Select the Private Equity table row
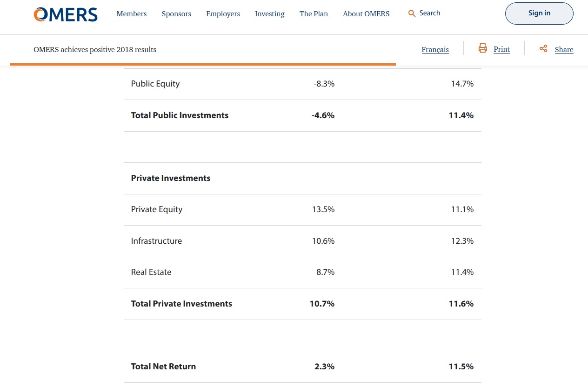The width and height of the screenshot is (588, 387). [302, 209]
